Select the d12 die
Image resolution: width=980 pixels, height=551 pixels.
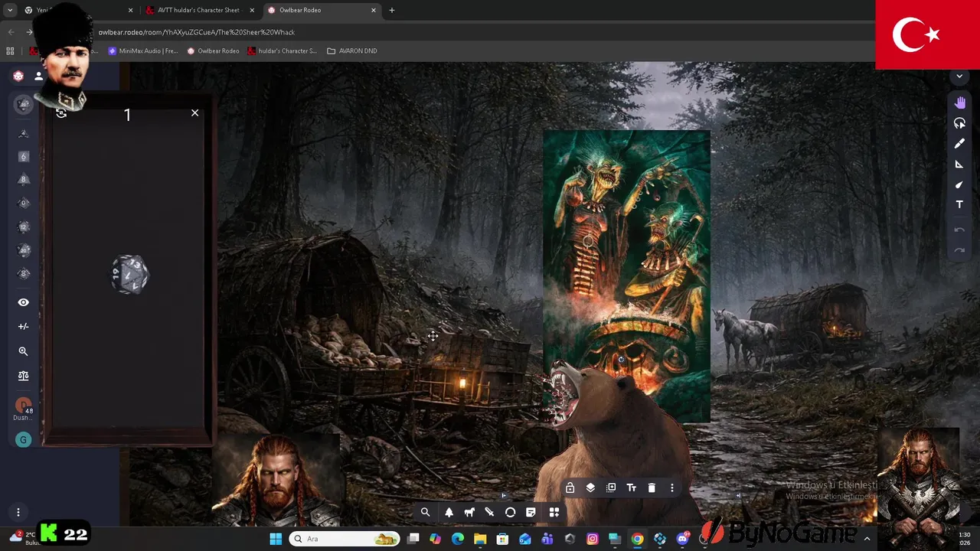tap(24, 227)
